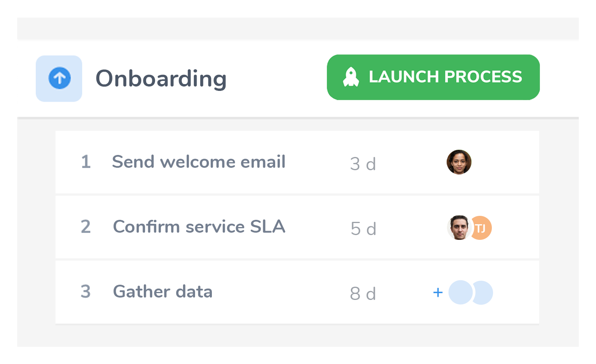The height and width of the screenshot is (364, 596).
Task: Click step number 2
Action: coord(86,227)
